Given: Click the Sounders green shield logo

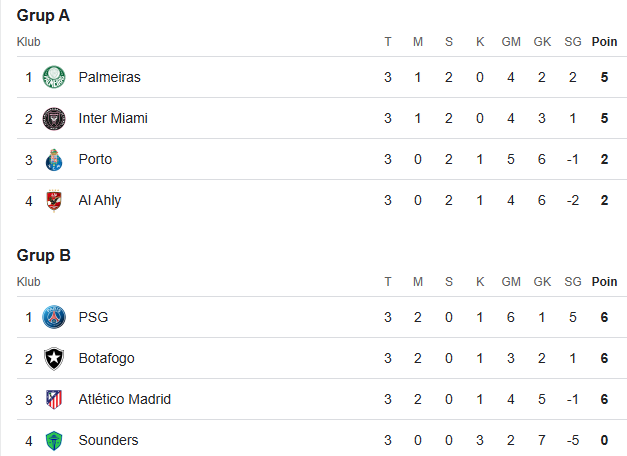Looking at the screenshot, I should coord(54,440).
